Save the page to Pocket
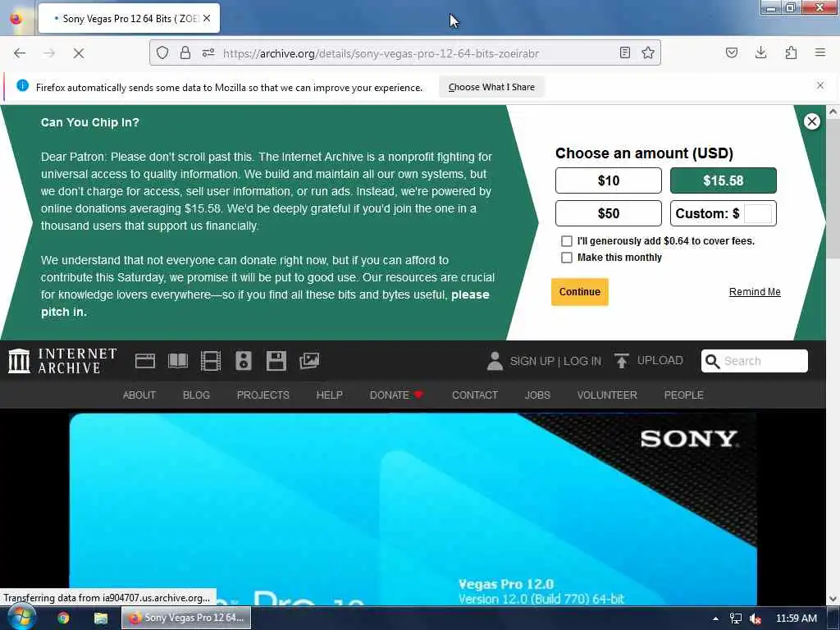 (x=732, y=52)
